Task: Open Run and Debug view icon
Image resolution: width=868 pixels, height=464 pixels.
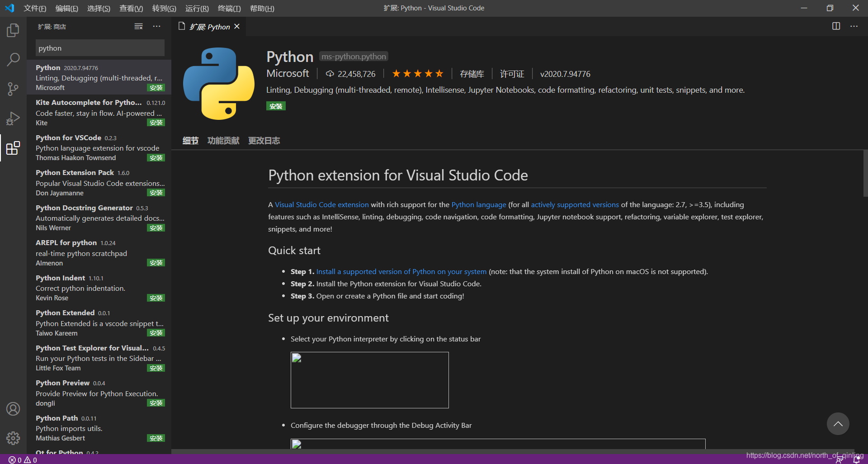Action: (13, 118)
